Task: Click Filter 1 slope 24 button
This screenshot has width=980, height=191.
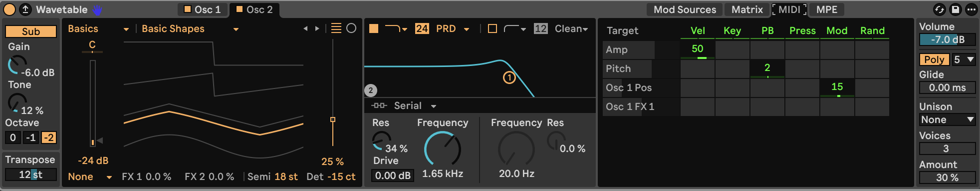Action: tap(422, 28)
